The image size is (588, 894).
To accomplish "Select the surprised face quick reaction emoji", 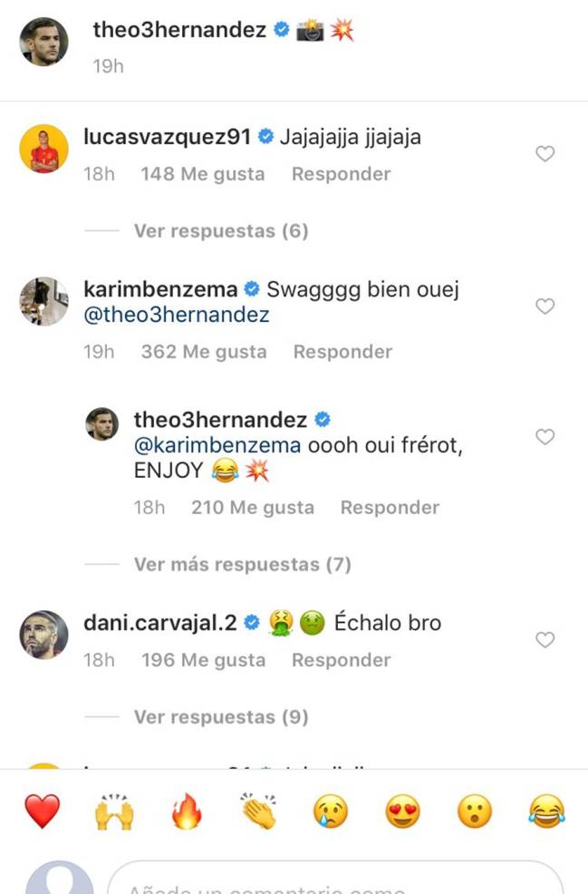I will (x=475, y=811).
